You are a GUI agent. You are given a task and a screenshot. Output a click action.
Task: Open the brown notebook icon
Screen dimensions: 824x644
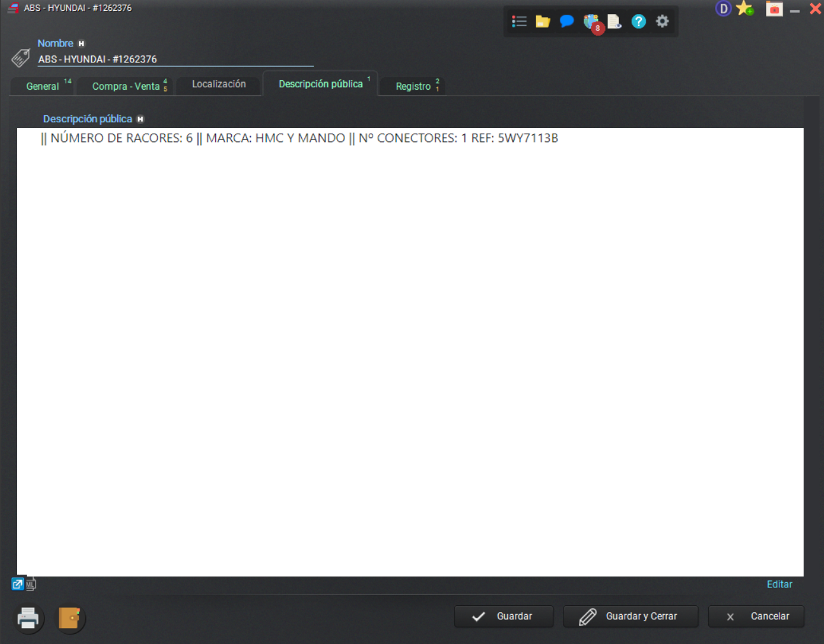coord(69,618)
